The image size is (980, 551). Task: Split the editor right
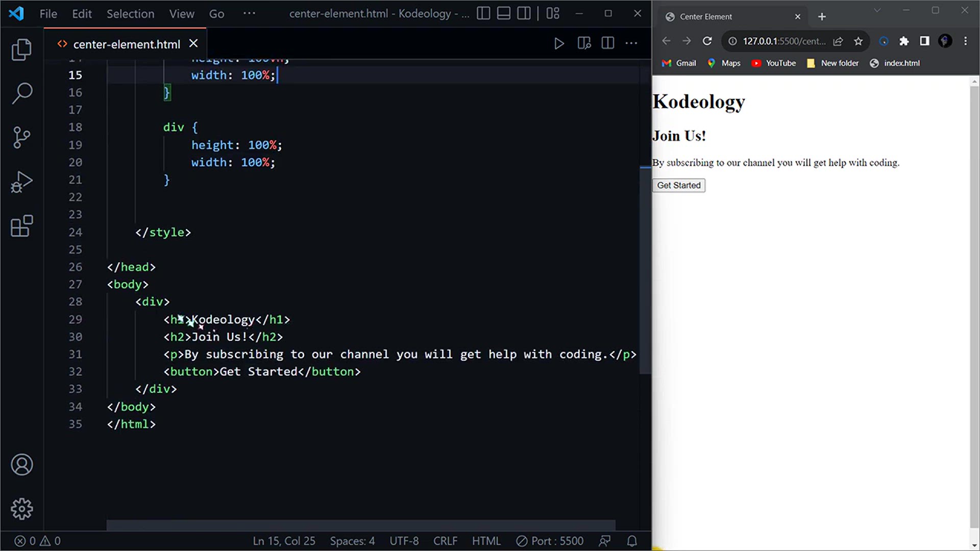coord(607,43)
